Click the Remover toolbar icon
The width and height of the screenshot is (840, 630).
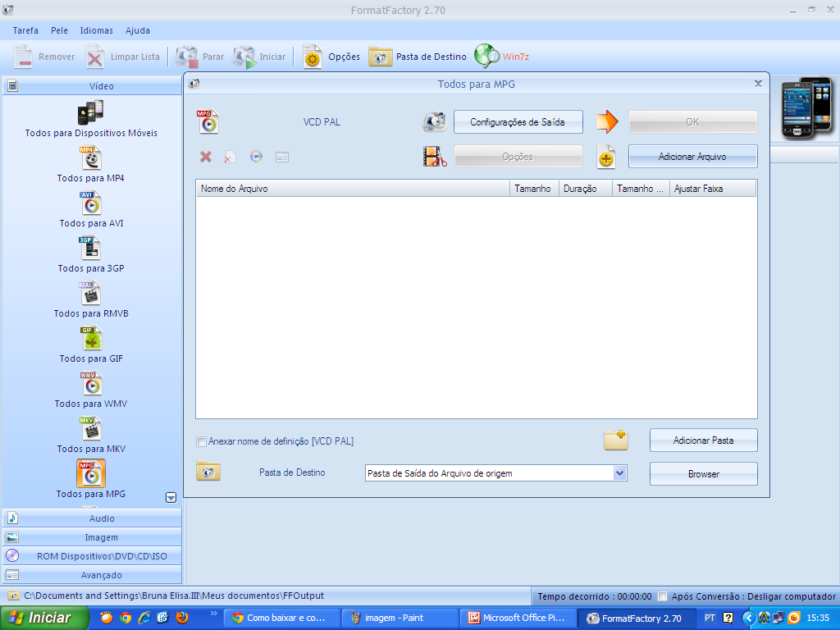pos(23,57)
